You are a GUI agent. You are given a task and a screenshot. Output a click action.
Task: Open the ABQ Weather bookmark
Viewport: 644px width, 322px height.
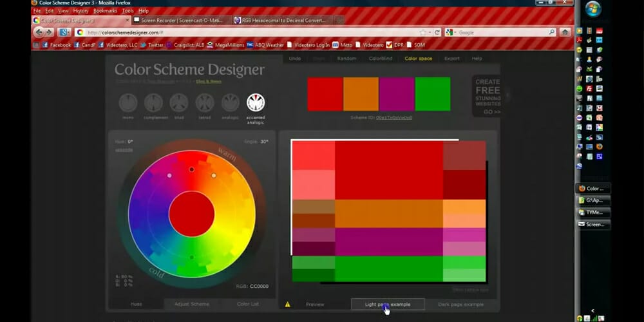[x=265, y=45]
